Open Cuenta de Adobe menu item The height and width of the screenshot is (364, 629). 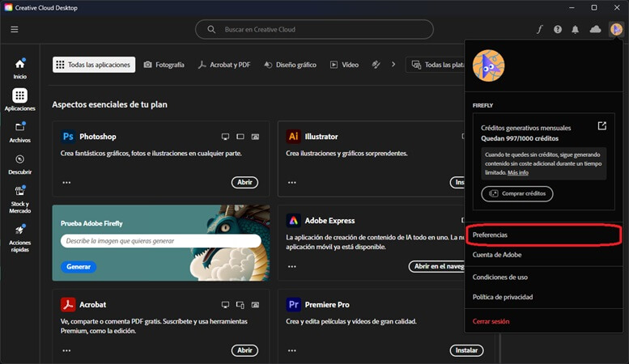543,255
